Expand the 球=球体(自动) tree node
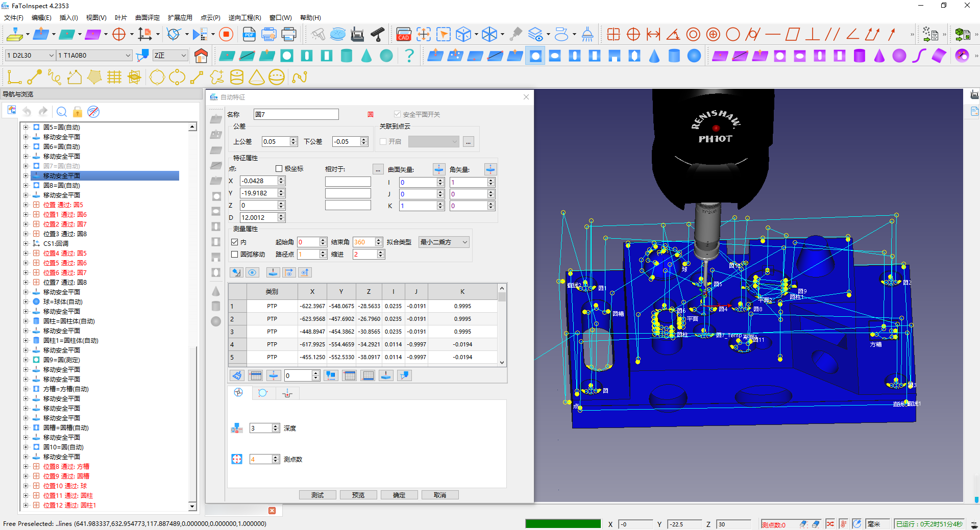The height and width of the screenshot is (530, 980). (26, 302)
